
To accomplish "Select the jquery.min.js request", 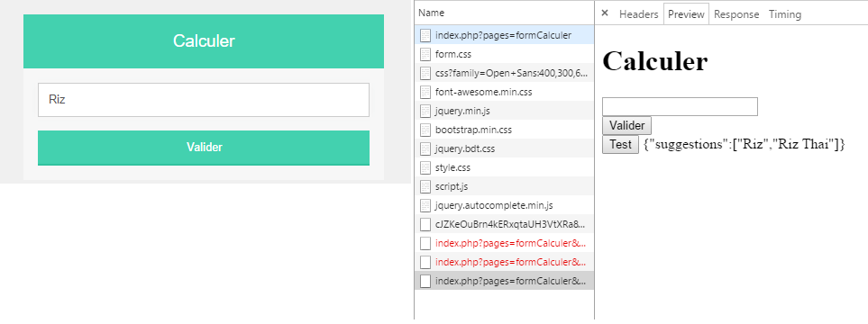I will [x=504, y=111].
